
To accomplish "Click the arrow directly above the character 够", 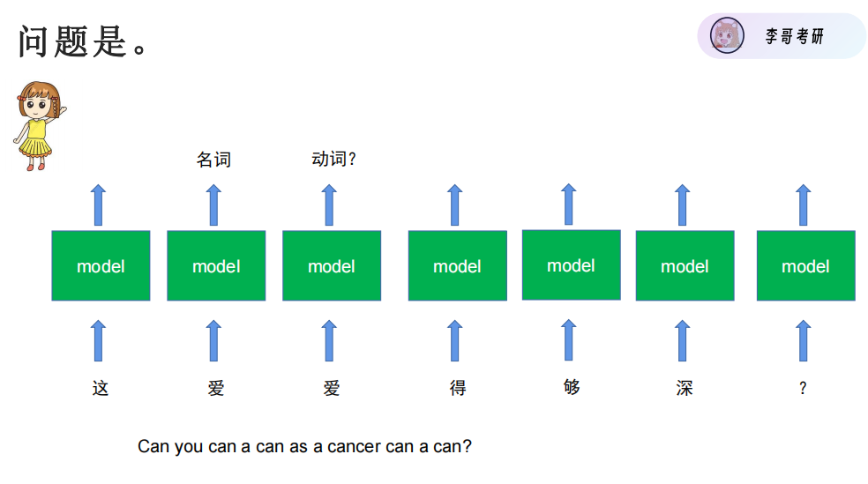I will point(569,339).
